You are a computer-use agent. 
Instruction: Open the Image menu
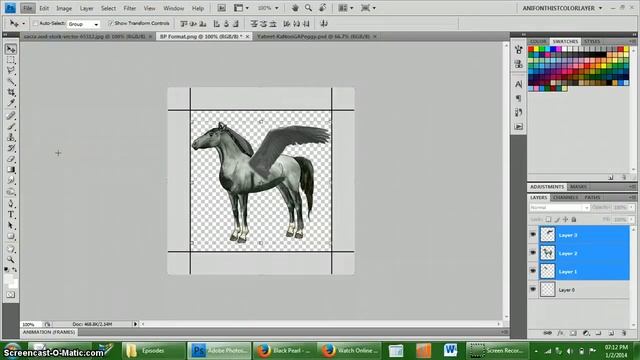(64, 8)
